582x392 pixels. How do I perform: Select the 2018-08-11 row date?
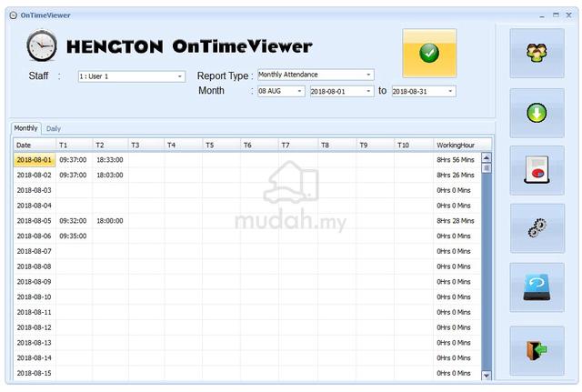35,312
